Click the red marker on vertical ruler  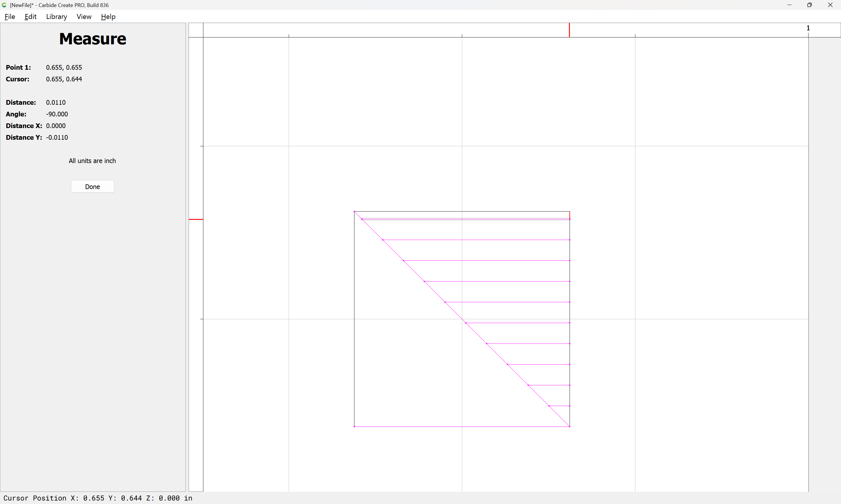(x=196, y=219)
